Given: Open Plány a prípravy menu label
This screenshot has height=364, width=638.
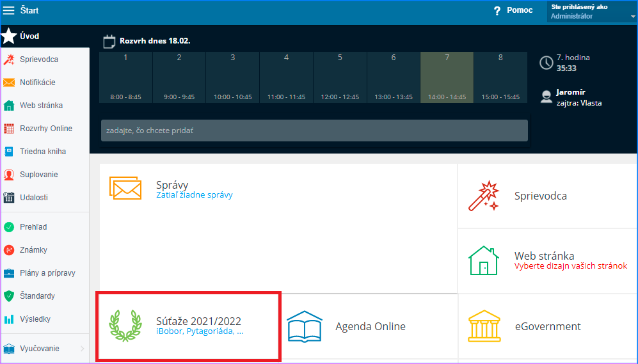Looking at the screenshot, I should coord(47,273).
